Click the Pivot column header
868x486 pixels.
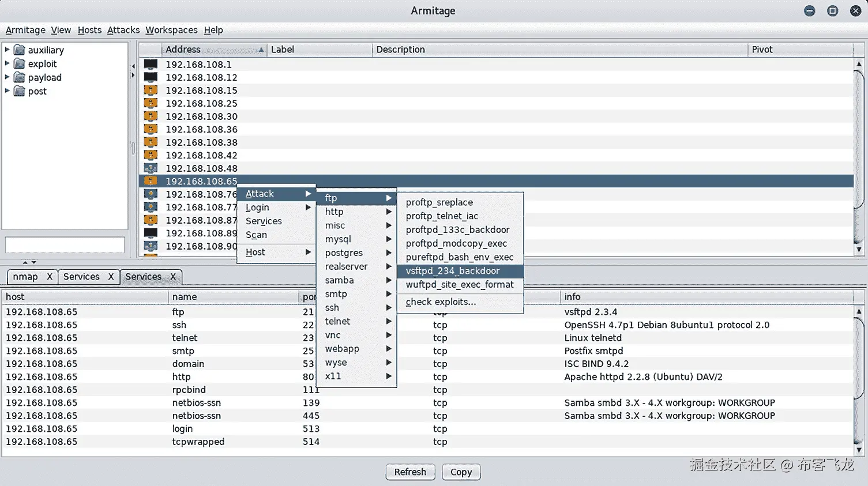[x=800, y=50]
